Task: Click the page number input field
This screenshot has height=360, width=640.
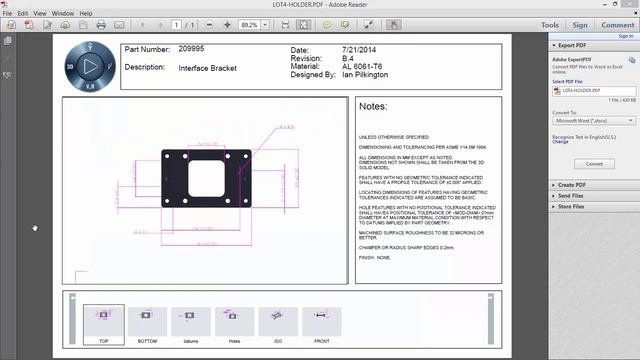Action: point(176,25)
